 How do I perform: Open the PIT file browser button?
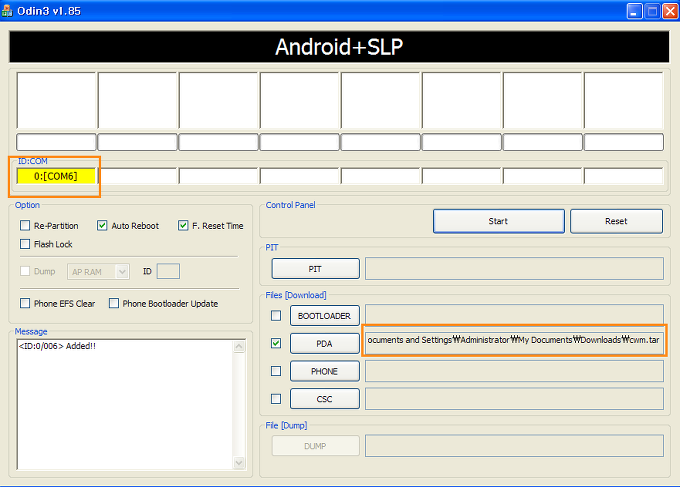click(x=316, y=269)
